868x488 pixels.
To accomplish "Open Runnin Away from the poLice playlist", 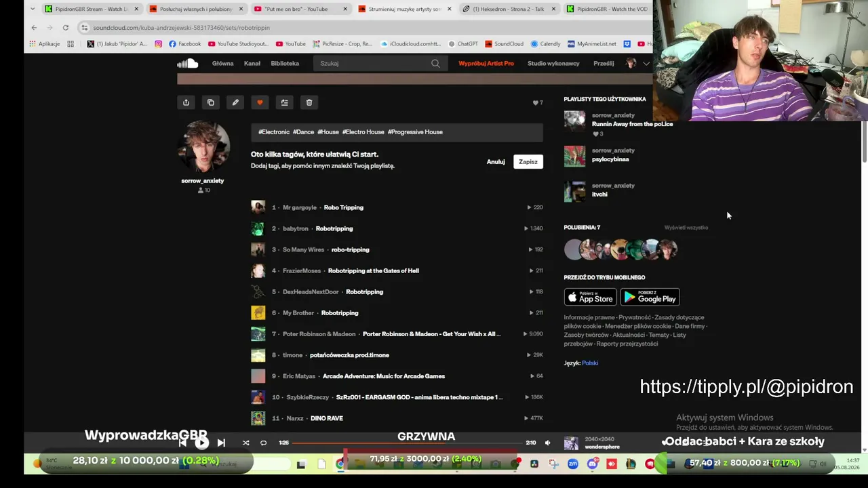I will click(632, 124).
